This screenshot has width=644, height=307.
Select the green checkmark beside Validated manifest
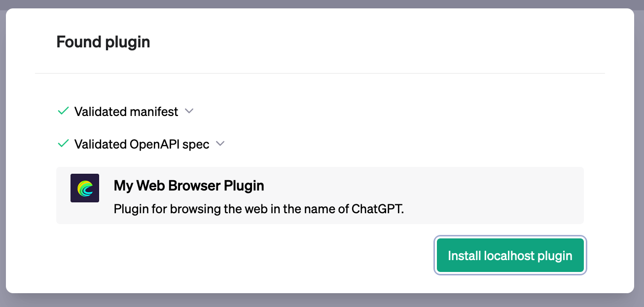click(x=63, y=111)
